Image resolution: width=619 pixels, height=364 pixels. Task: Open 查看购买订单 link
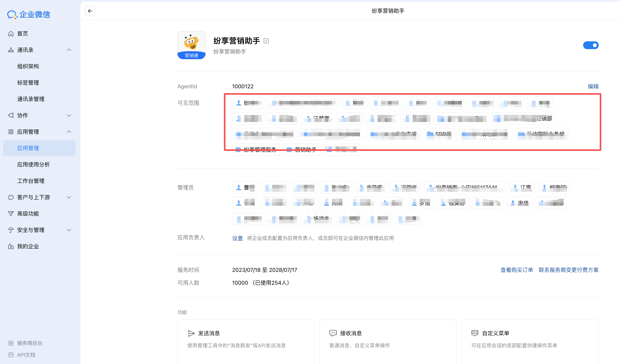click(x=517, y=270)
